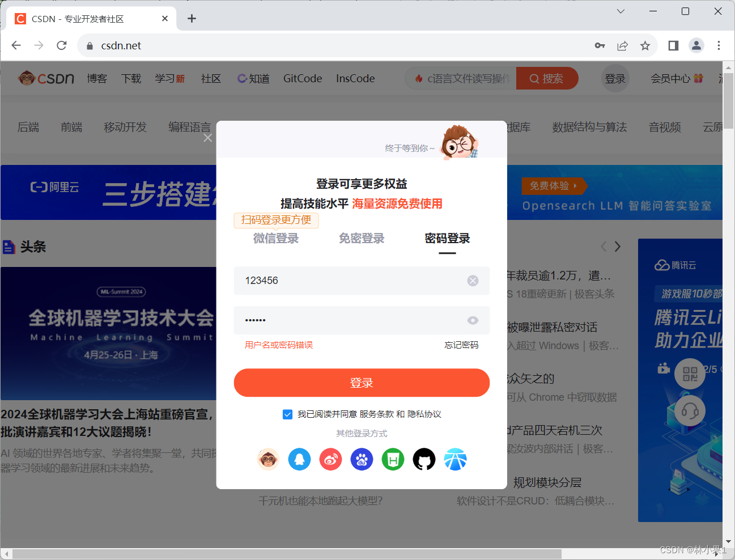Click the lock icon beside csdn.net

(90, 46)
